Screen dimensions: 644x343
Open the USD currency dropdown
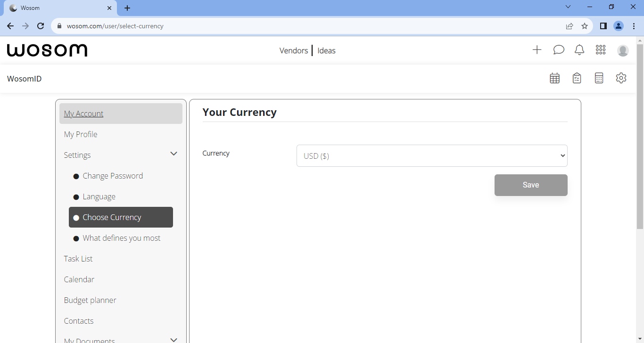(431, 155)
